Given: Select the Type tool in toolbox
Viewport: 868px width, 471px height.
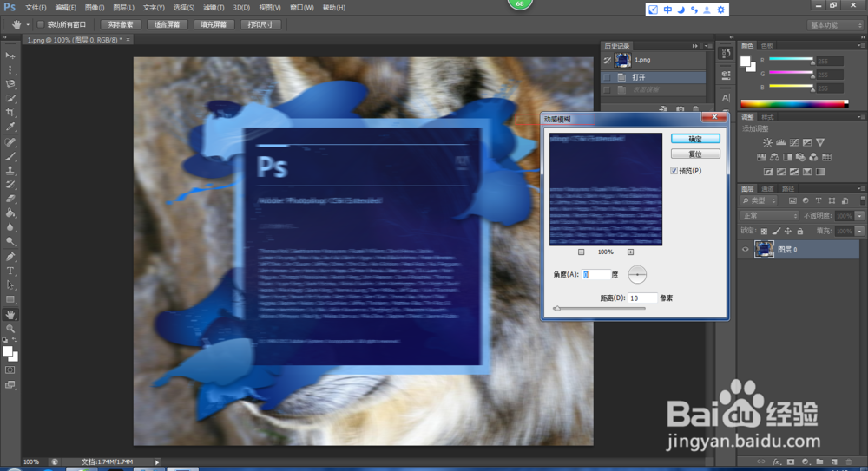Looking at the screenshot, I should tap(10, 271).
